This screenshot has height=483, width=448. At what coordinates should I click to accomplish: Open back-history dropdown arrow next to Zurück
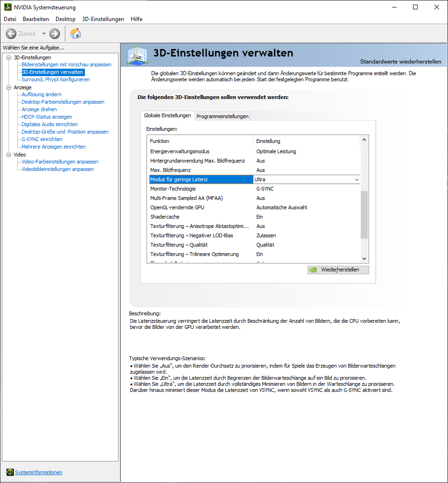click(44, 34)
